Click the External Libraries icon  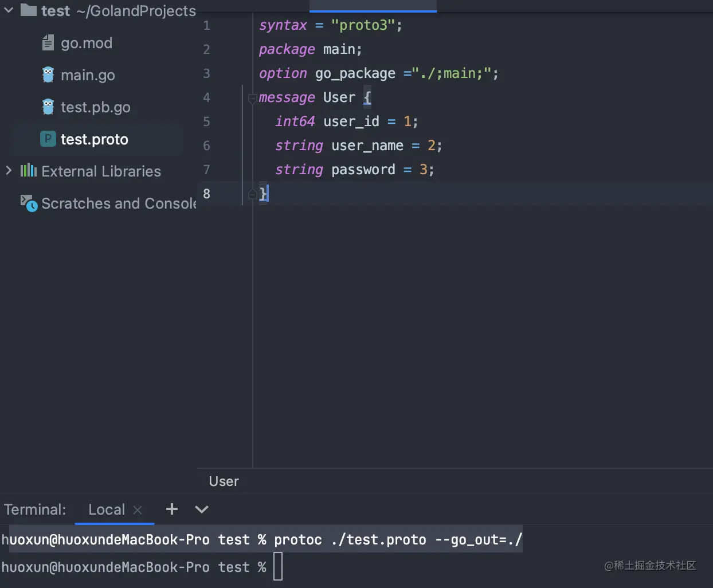coord(29,170)
